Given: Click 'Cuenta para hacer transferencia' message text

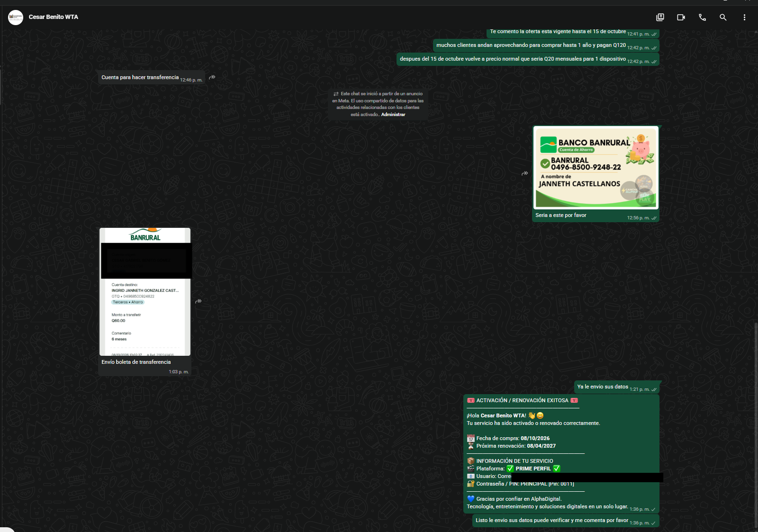Looking at the screenshot, I should tap(140, 77).
